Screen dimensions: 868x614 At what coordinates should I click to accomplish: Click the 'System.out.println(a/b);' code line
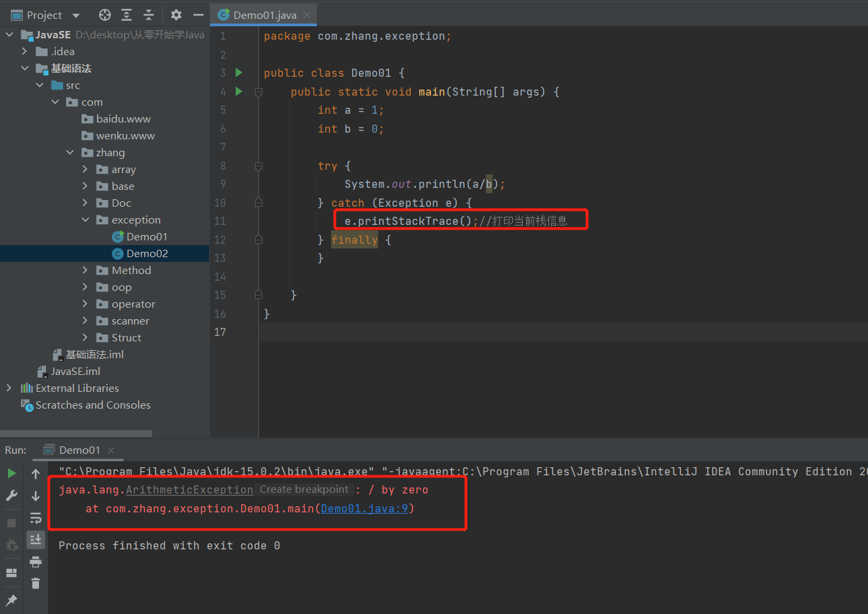(425, 184)
